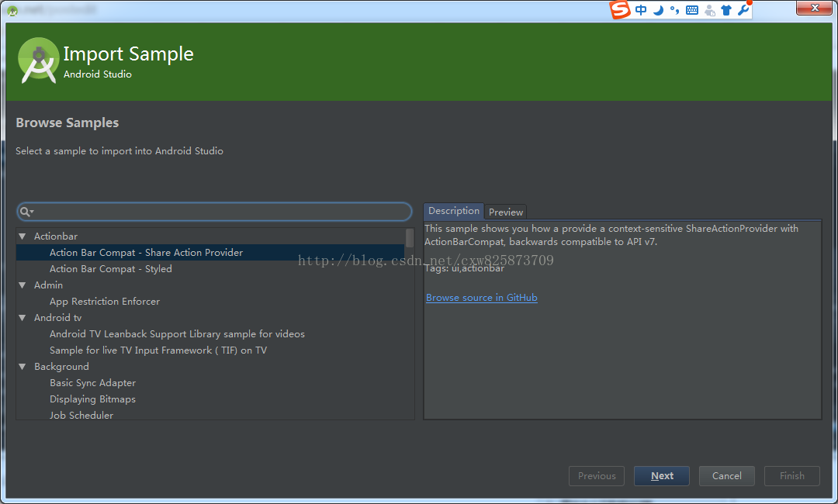The image size is (838, 504).
Task: Toggle the Chinese input mode icon
Action: 641,9
